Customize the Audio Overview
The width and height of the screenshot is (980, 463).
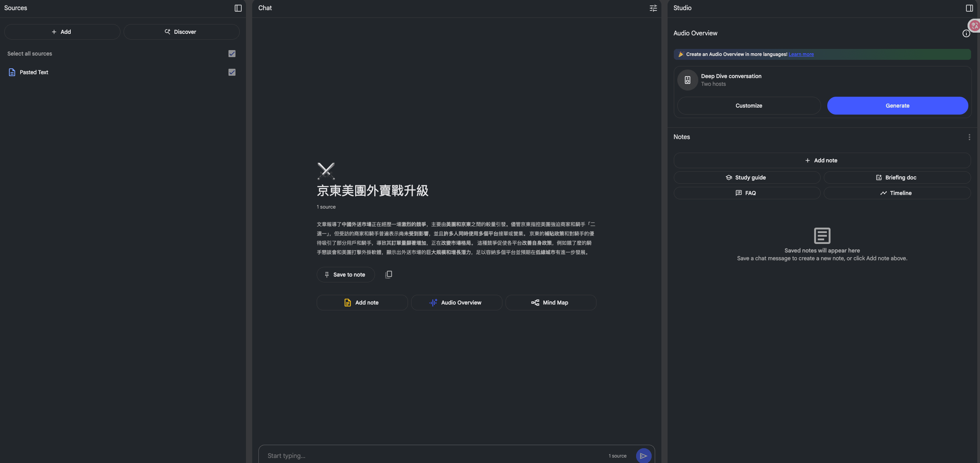click(749, 106)
